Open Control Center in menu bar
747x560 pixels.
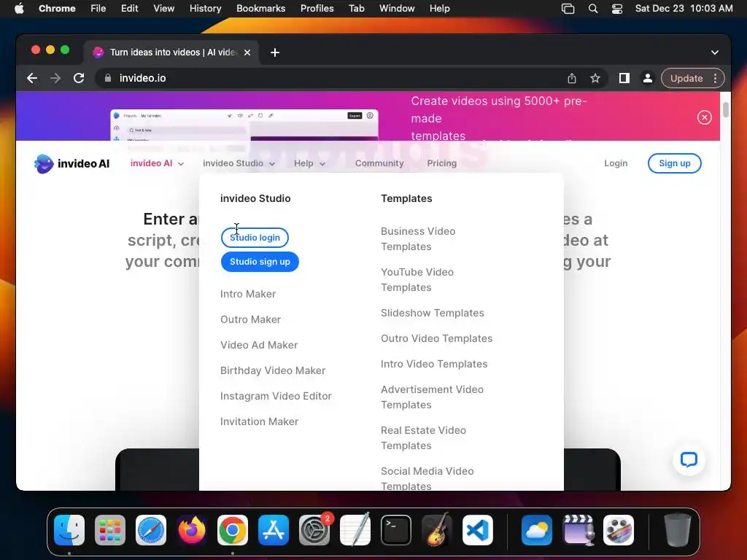[617, 9]
